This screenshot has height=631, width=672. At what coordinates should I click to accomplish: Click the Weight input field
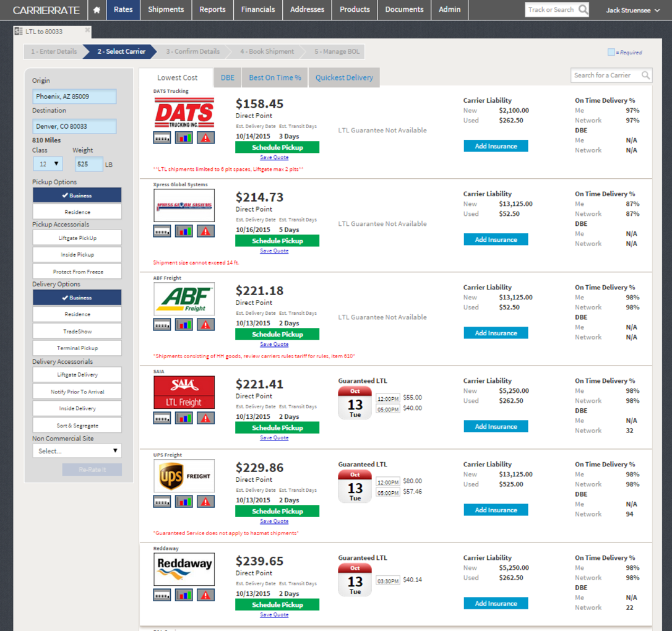pyautogui.click(x=88, y=164)
